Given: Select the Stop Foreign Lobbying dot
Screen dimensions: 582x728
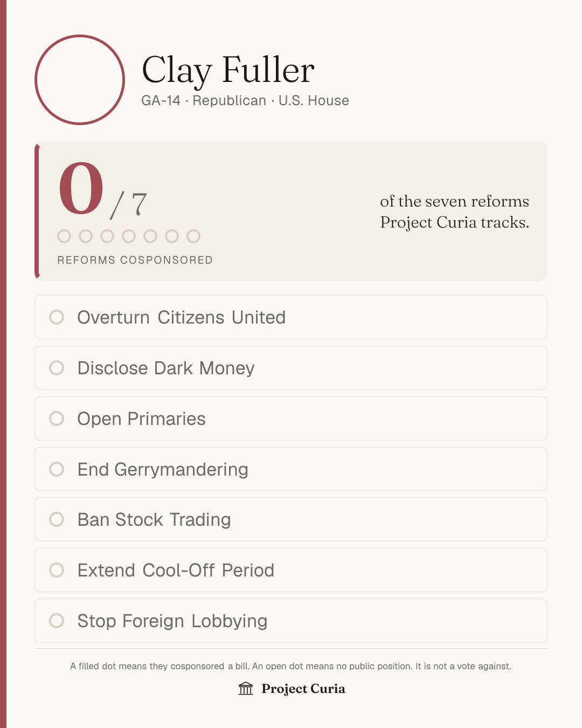Looking at the screenshot, I should click(57, 621).
